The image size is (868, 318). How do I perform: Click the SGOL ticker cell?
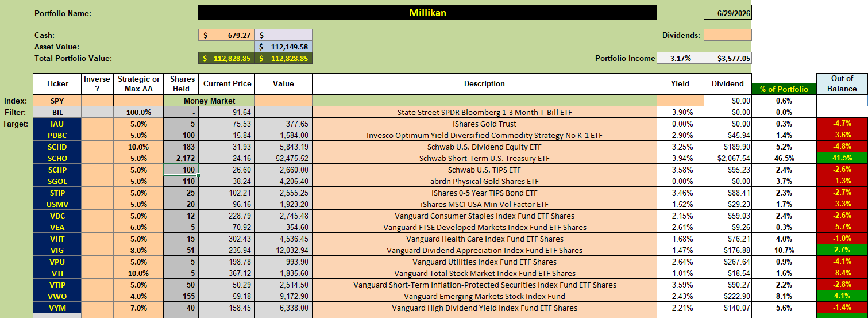(57, 181)
